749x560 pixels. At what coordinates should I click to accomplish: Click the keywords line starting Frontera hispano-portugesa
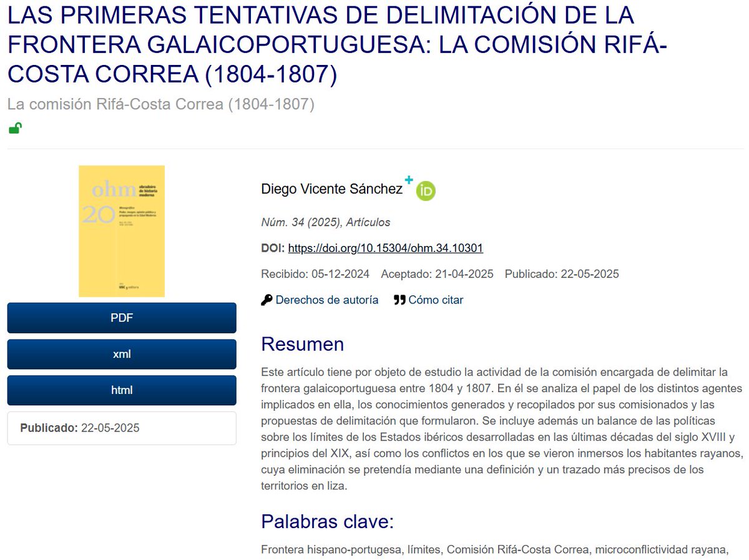(x=496, y=550)
